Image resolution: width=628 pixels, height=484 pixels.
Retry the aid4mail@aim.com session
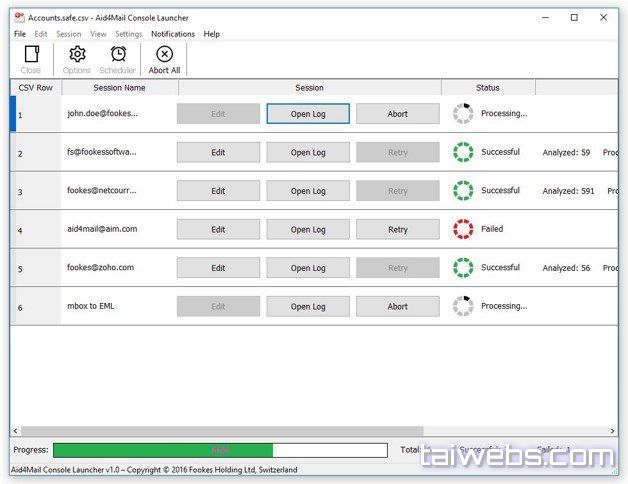[397, 229]
